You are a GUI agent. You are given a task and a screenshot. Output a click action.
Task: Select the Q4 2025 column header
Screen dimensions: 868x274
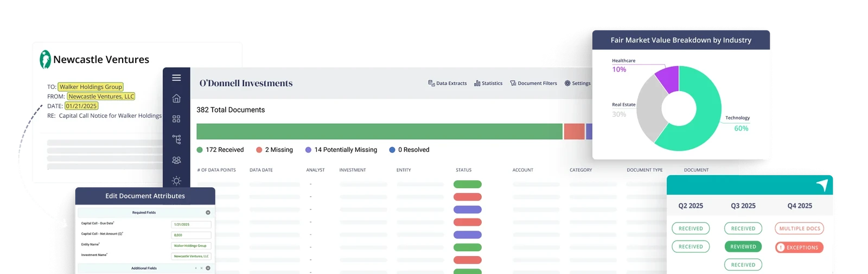[x=800, y=206]
